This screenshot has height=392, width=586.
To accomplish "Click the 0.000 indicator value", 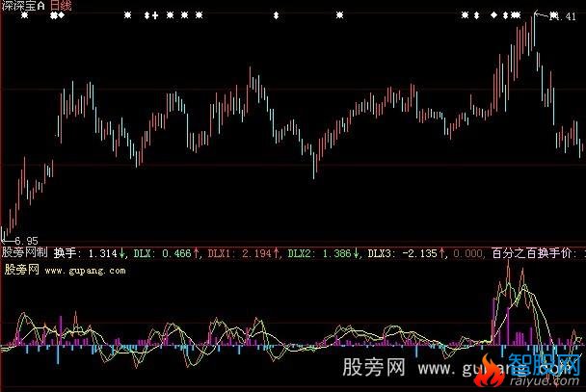I will pos(467,253).
